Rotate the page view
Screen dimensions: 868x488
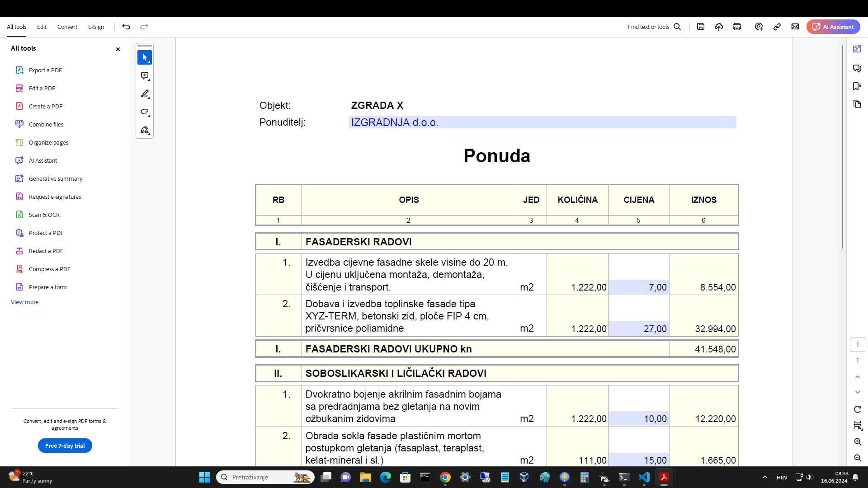[858, 409]
